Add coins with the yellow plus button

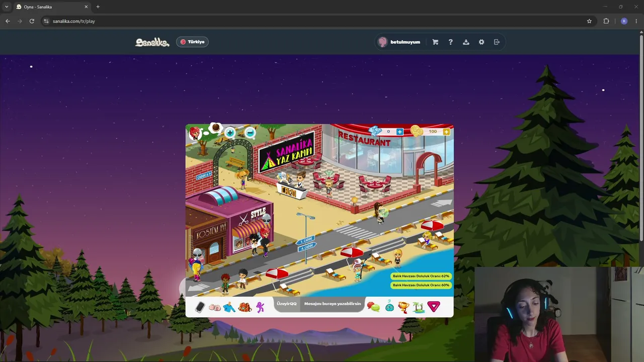pos(446,132)
